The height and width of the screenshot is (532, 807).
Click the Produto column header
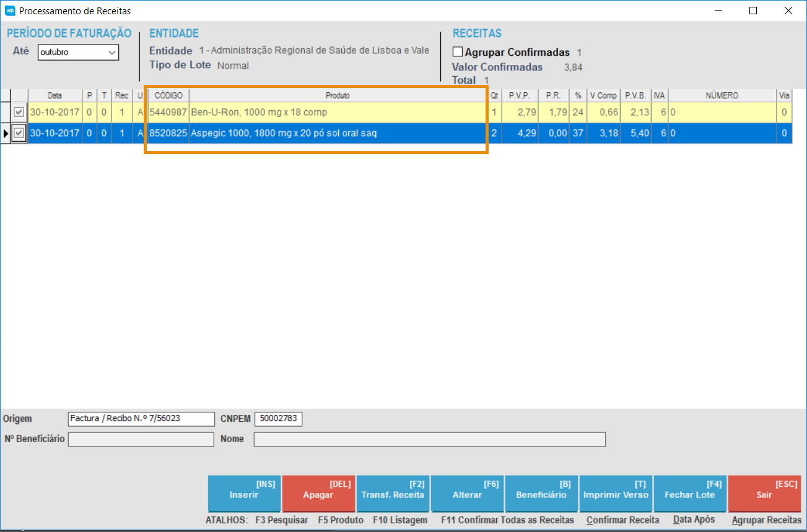tap(338, 96)
